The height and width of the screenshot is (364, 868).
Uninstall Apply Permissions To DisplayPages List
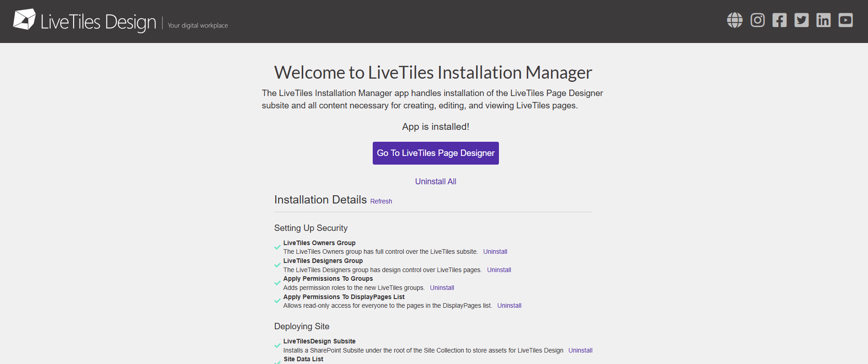tap(509, 305)
